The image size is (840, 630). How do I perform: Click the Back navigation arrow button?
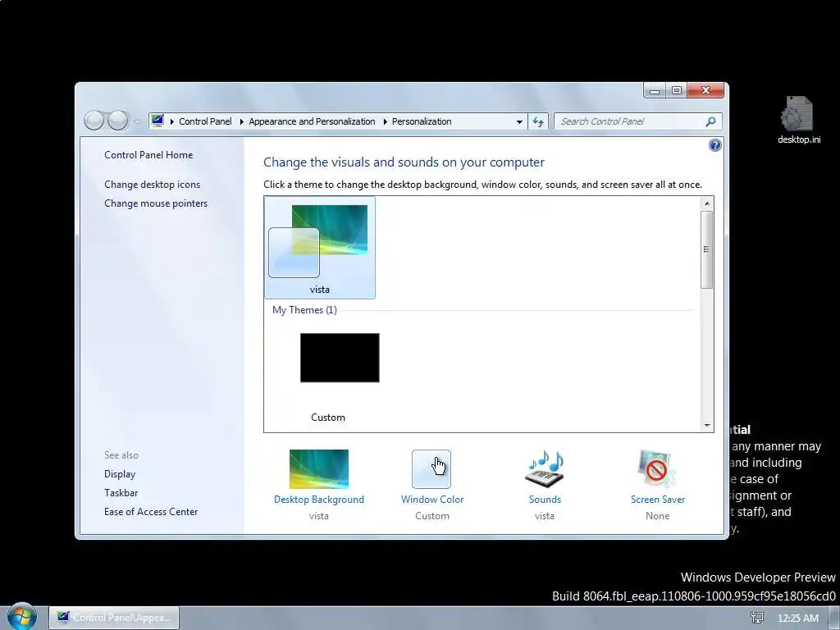pos(94,121)
